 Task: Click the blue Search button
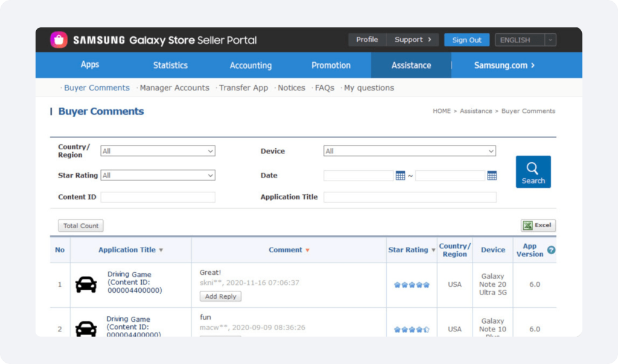[x=534, y=172]
